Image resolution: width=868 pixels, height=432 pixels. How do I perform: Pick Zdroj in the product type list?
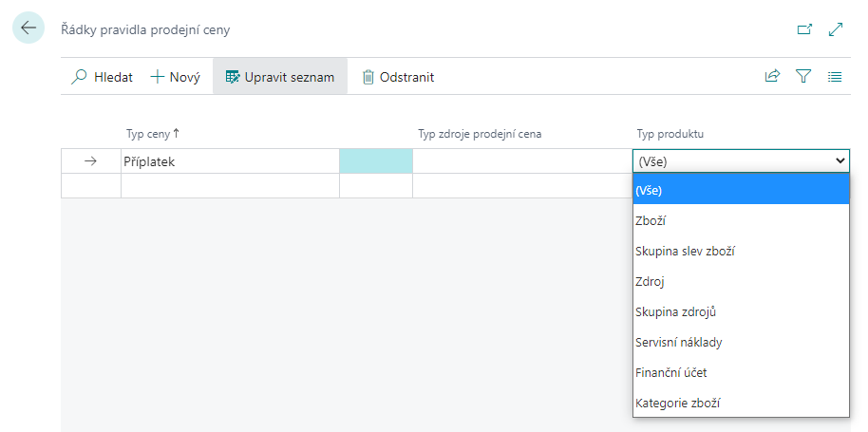pyautogui.click(x=651, y=281)
